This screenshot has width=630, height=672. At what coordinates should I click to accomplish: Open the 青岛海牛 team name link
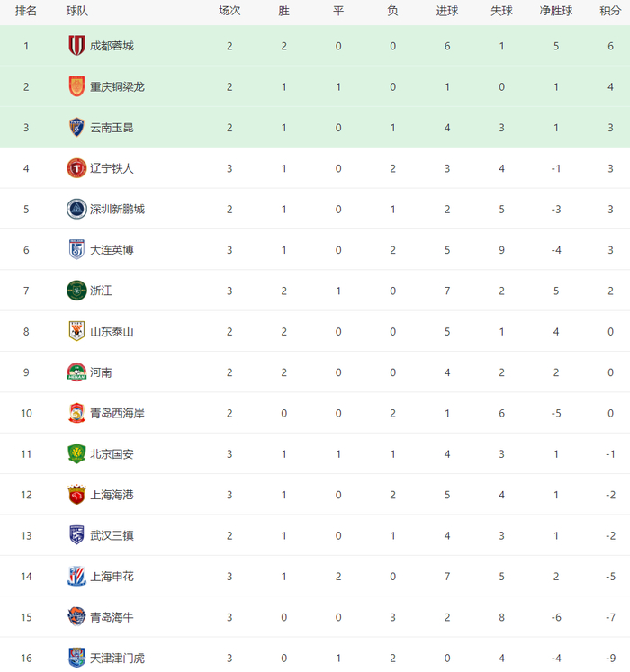point(112,617)
